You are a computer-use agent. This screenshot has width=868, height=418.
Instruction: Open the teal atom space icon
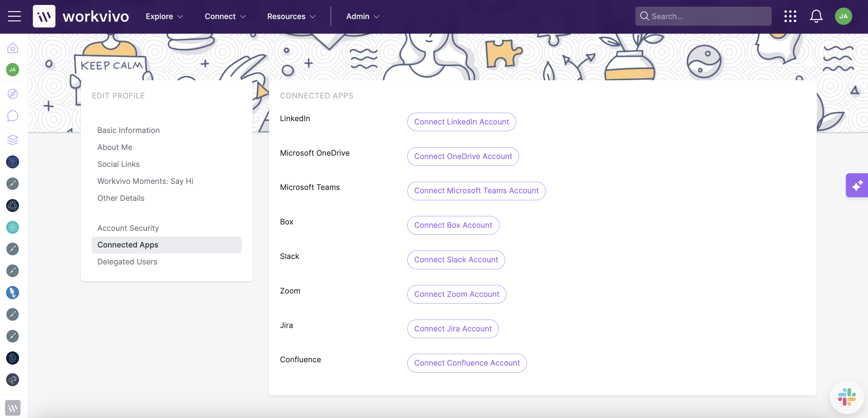(x=12, y=227)
